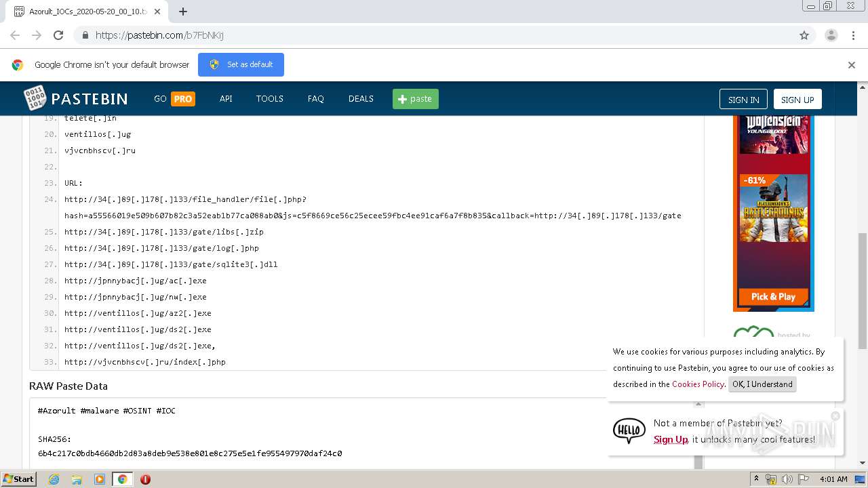Bookmark this page with the star icon
This screenshot has width=868, height=488.
804,35
